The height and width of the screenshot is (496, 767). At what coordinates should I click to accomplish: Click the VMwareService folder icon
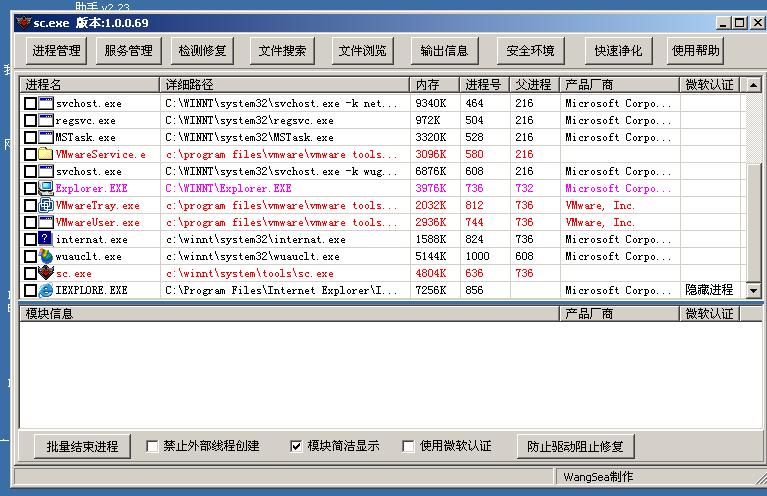click(x=45, y=154)
